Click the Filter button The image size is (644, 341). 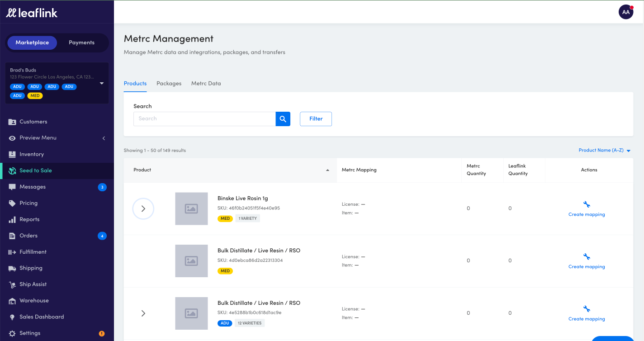click(x=316, y=119)
